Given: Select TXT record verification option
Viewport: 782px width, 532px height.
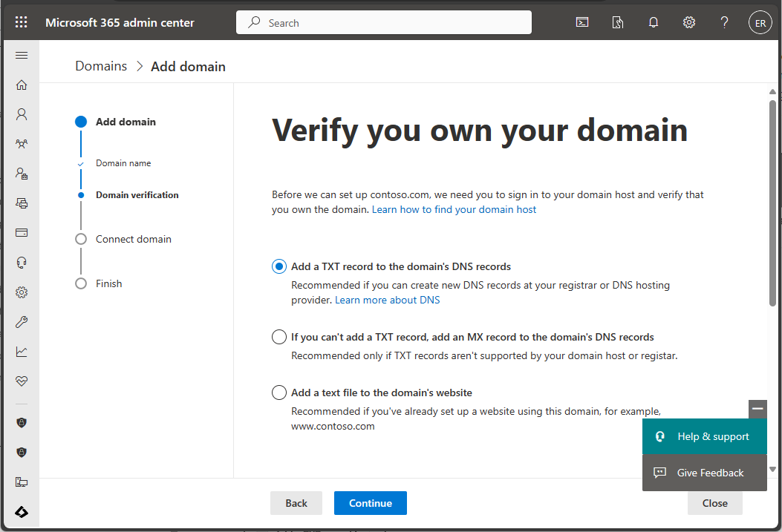Looking at the screenshot, I should click(278, 266).
